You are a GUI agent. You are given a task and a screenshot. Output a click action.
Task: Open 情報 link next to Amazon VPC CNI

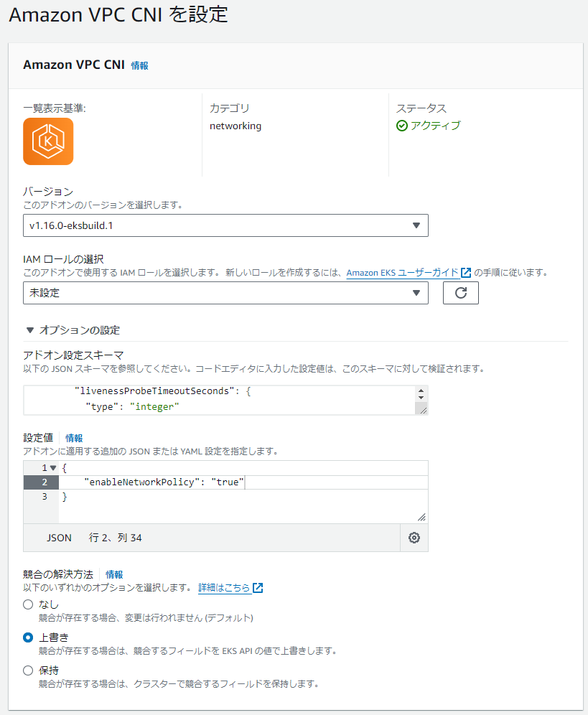coord(139,65)
